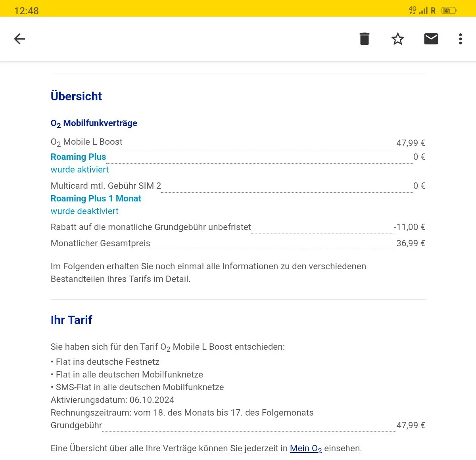The width and height of the screenshot is (476, 460).
Task: Tap 'SMS-Flat in alle deutschen Mobilfunknetze'
Action: (x=137, y=387)
